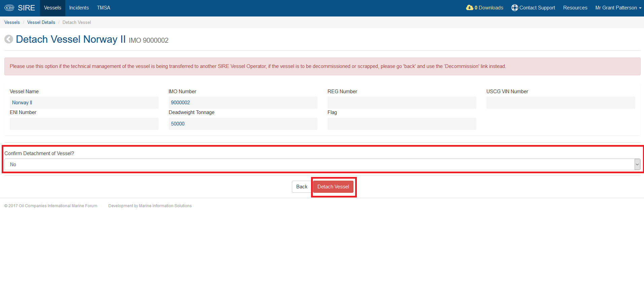Click the red warning message about technical management
Screen dimensions: 644x291
[322, 66]
